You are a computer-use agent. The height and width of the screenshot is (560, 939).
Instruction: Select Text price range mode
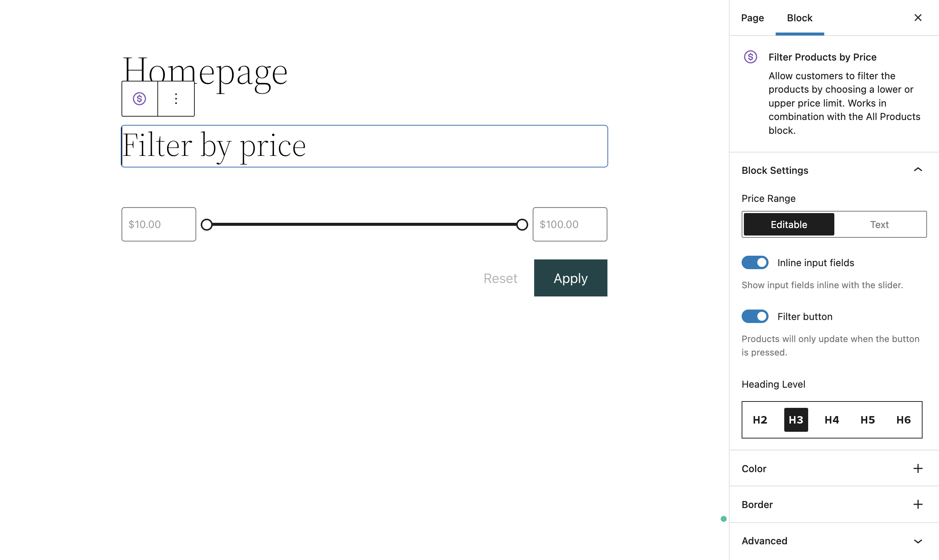click(879, 225)
